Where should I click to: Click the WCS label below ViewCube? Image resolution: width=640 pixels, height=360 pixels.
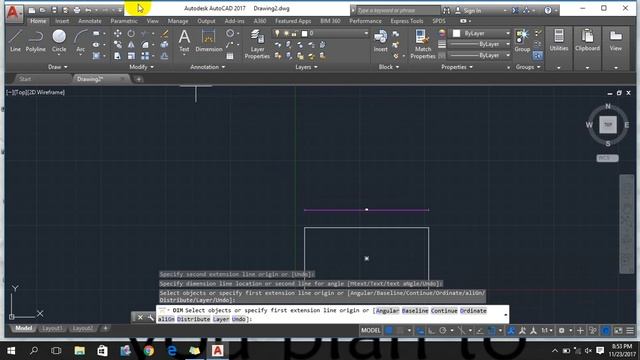click(x=607, y=158)
